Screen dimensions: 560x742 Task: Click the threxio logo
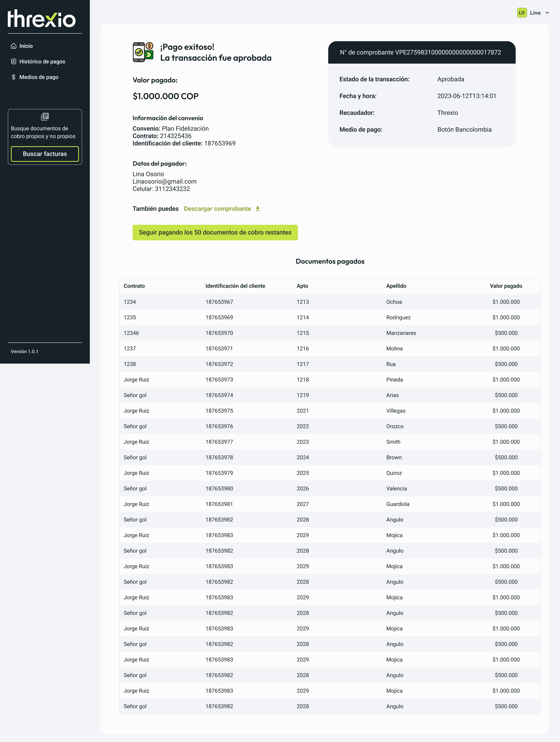(41, 18)
